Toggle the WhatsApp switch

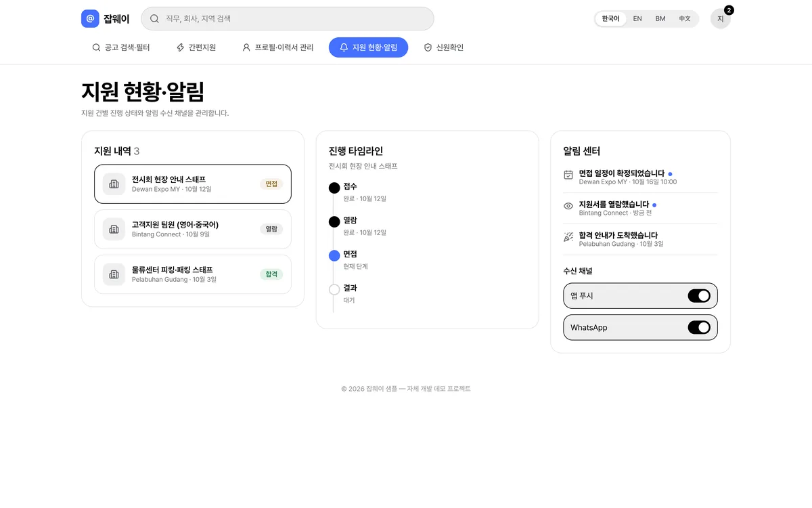699,328
